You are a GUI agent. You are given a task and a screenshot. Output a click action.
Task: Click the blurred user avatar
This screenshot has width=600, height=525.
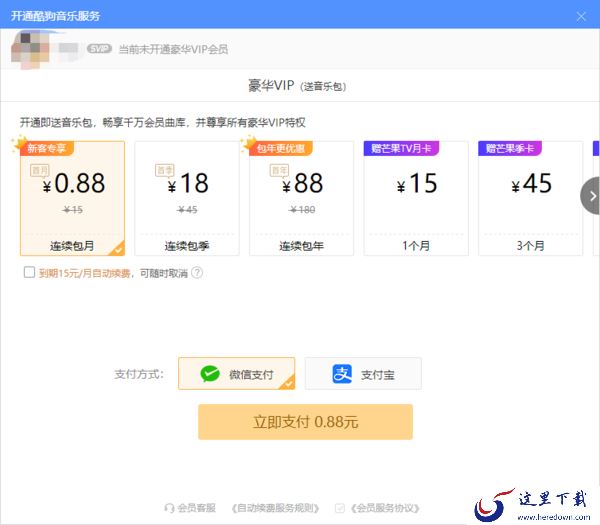(x=31, y=49)
